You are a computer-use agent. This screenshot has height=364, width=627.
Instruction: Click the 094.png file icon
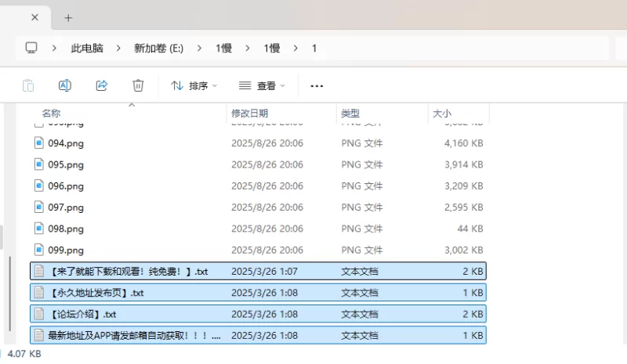click(38, 142)
